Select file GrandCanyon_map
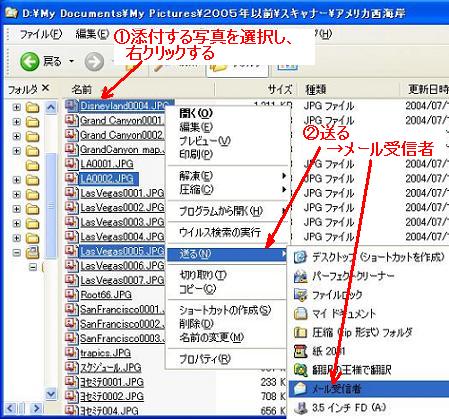The width and height of the screenshot is (449, 419). [122, 150]
